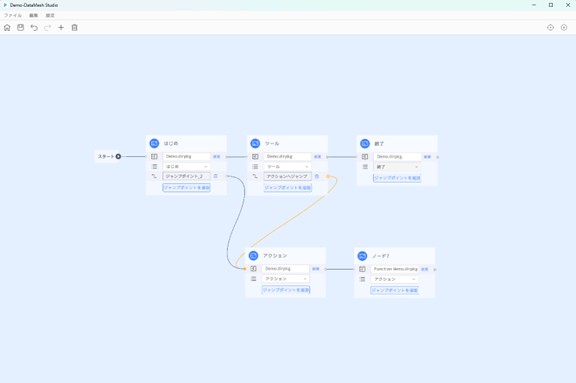
Task: Select the ノード7 node title
Action: coord(381,256)
